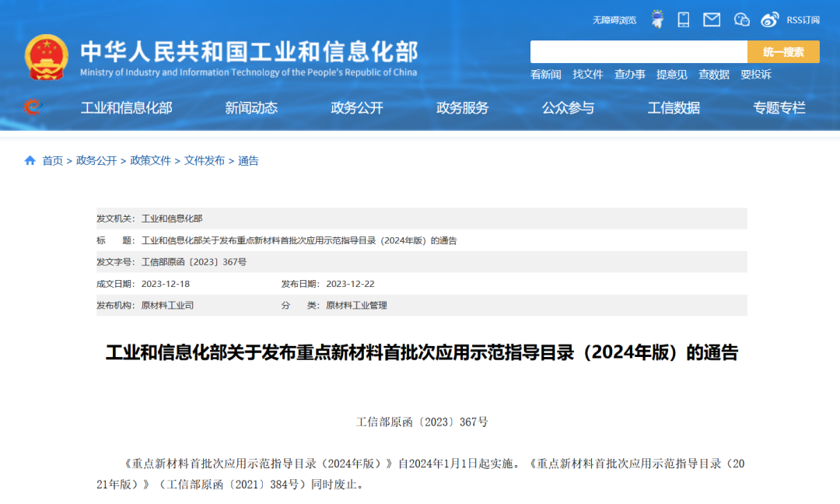Open the WeChat icon in header

click(x=742, y=19)
